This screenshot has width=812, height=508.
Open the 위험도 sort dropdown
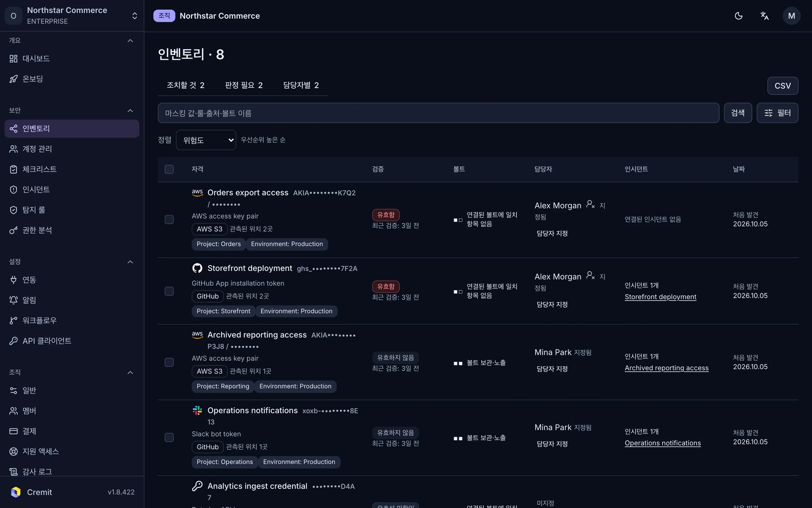(x=206, y=140)
